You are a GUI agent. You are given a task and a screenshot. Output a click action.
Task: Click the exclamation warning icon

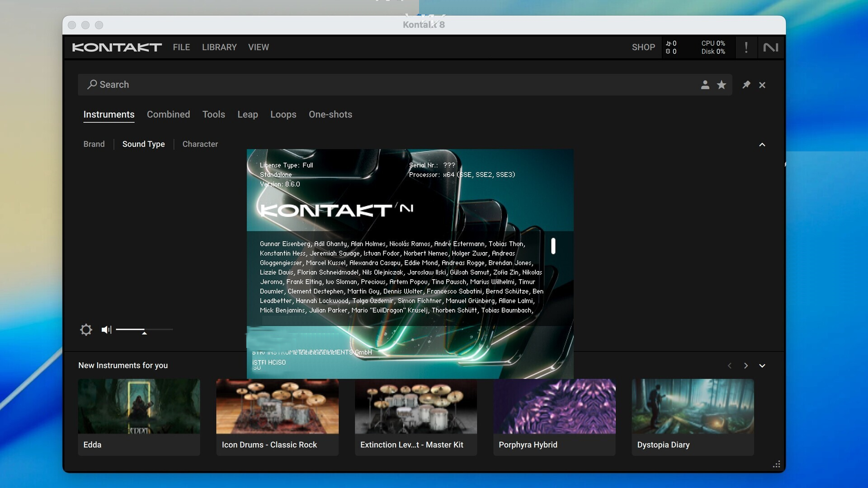pos(746,47)
